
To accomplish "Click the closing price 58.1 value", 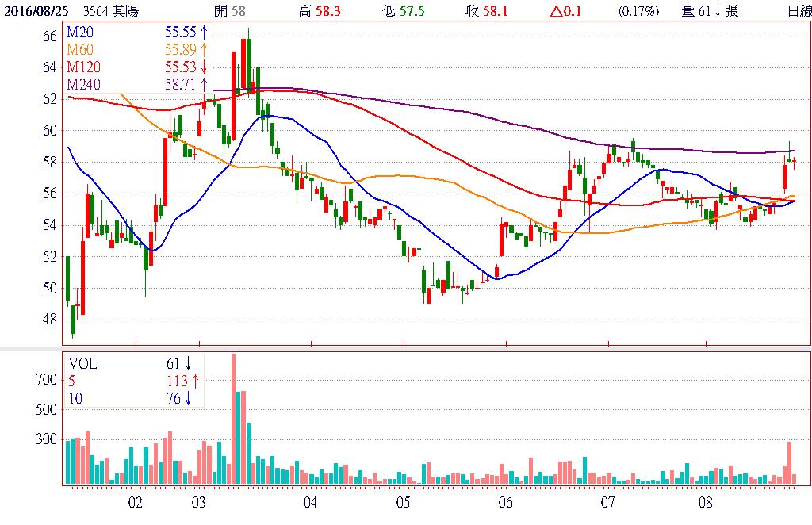I will point(504,12).
